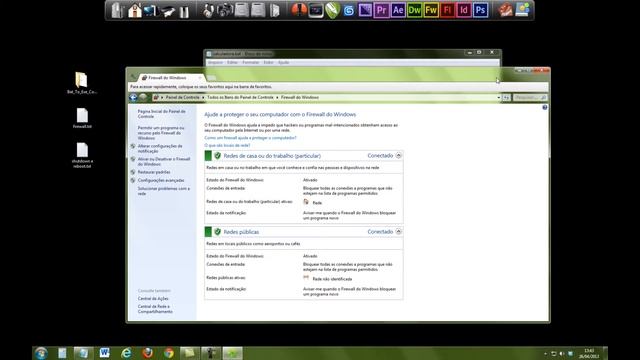Open Chrome from the taskbar
Image resolution: width=640 pixels, height=360 pixels.
click(169, 353)
